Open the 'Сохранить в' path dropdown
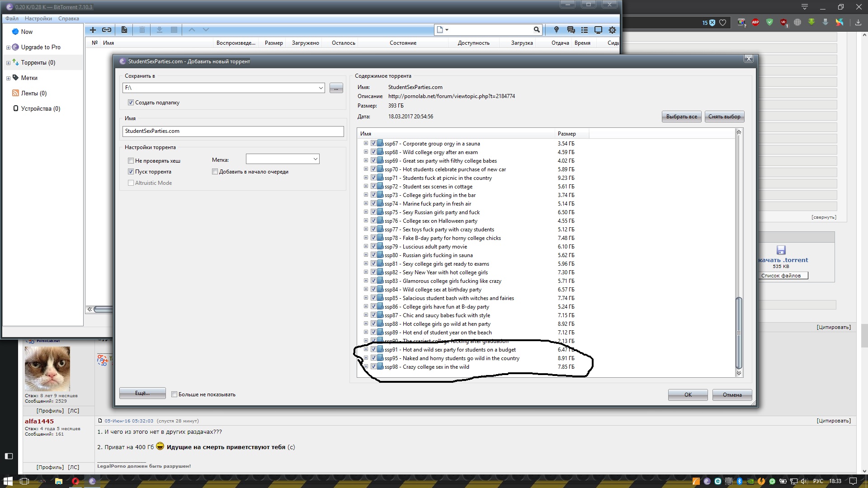This screenshot has width=868, height=488. [x=321, y=88]
